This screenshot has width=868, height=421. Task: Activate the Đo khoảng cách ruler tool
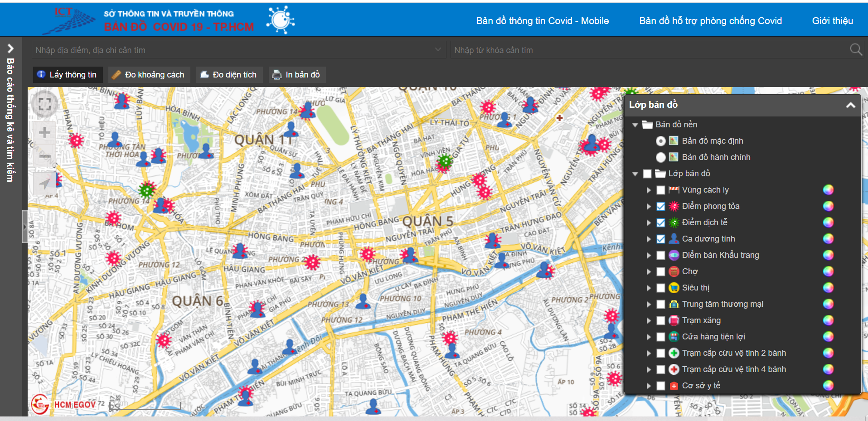148,75
